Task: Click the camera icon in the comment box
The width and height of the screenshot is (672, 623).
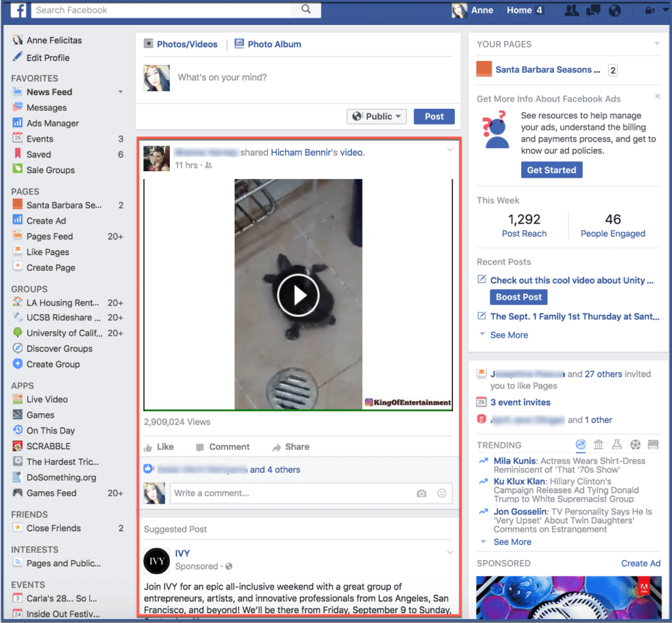Action: coord(421,493)
